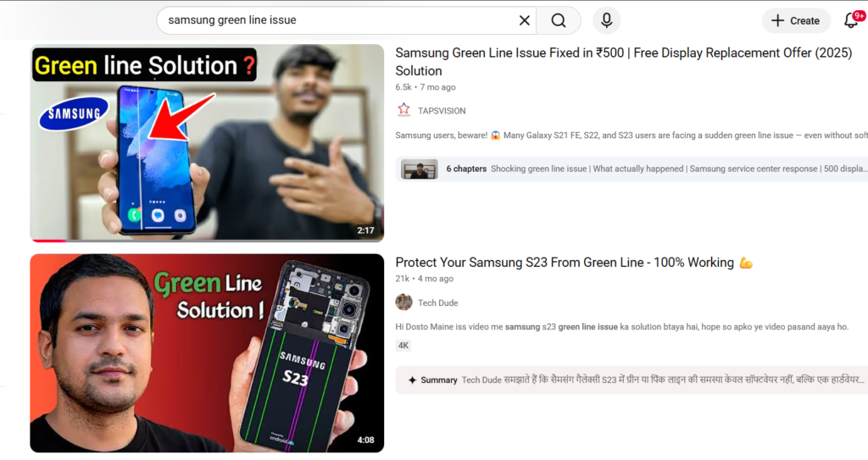Expand the Summary row for the Tech Dude video
This screenshot has height=460, width=868.
pos(632,380)
